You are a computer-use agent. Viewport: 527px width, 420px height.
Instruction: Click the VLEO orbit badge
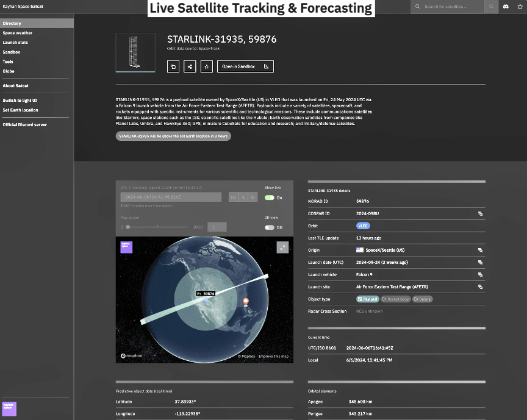[363, 226]
